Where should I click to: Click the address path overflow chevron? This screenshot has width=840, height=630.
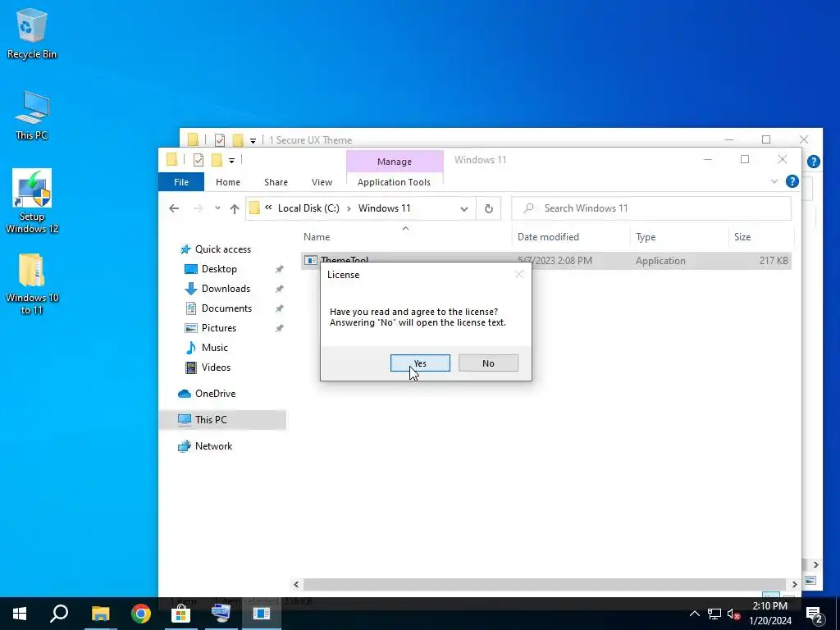[268, 208]
